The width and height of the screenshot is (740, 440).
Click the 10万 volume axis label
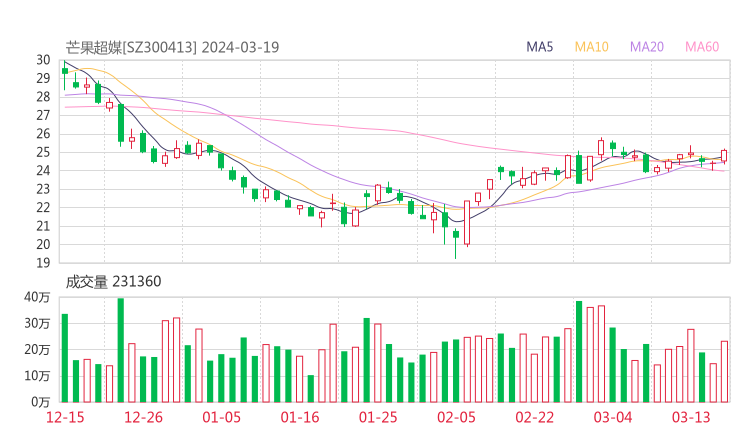point(37,376)
